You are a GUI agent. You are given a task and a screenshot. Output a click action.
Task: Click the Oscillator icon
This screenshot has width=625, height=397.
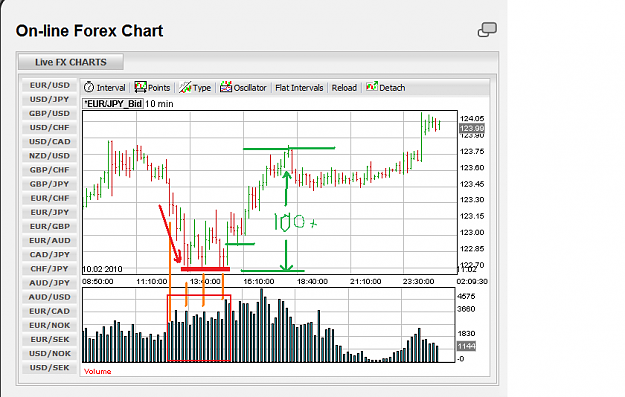point(226,86)
